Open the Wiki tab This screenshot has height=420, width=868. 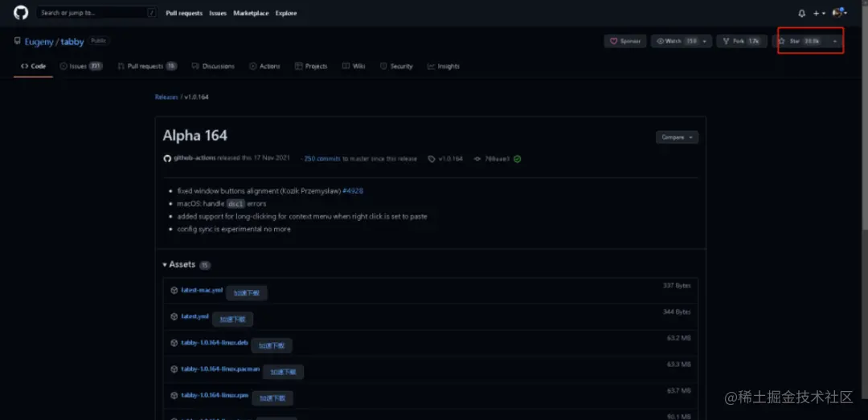point(354,67)
